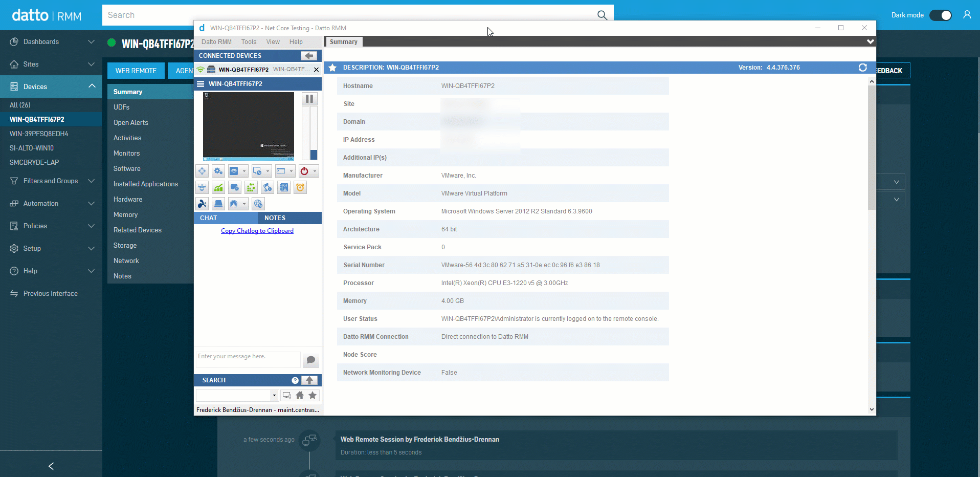Select the Summary tab in agent window

click(344, 42)
